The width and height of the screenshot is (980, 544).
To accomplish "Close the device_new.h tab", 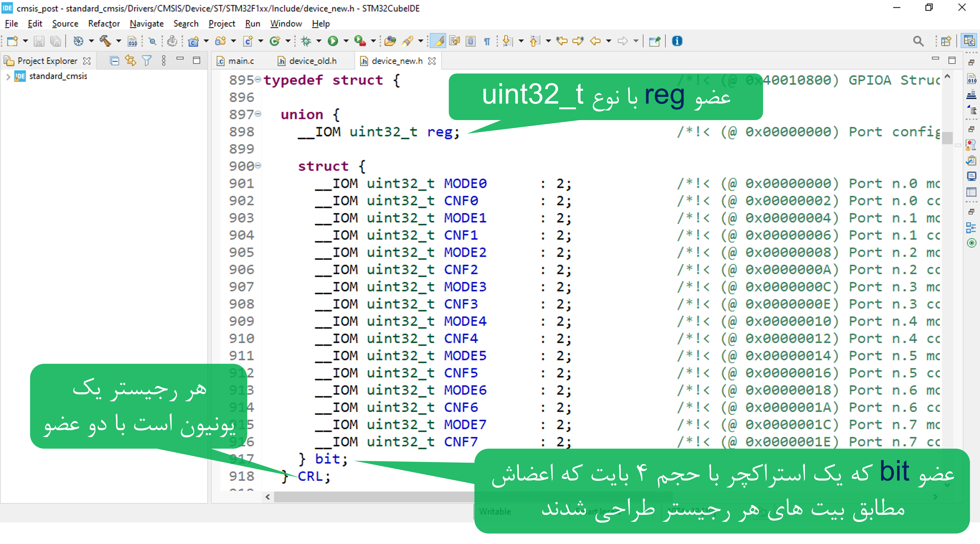I will pyautogui.click(x=432, y=61).
